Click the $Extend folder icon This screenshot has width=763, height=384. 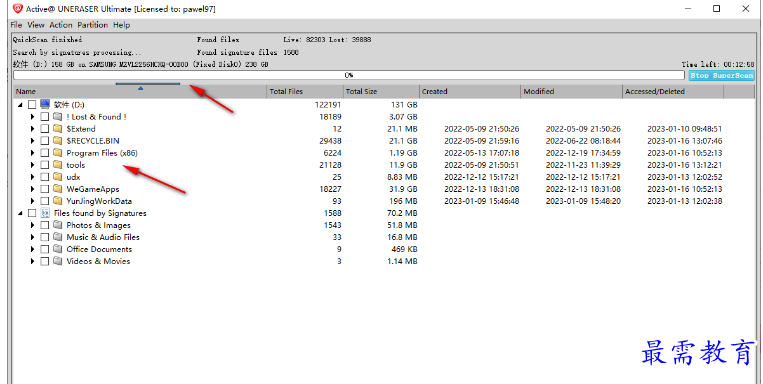[x=58, y=129]
